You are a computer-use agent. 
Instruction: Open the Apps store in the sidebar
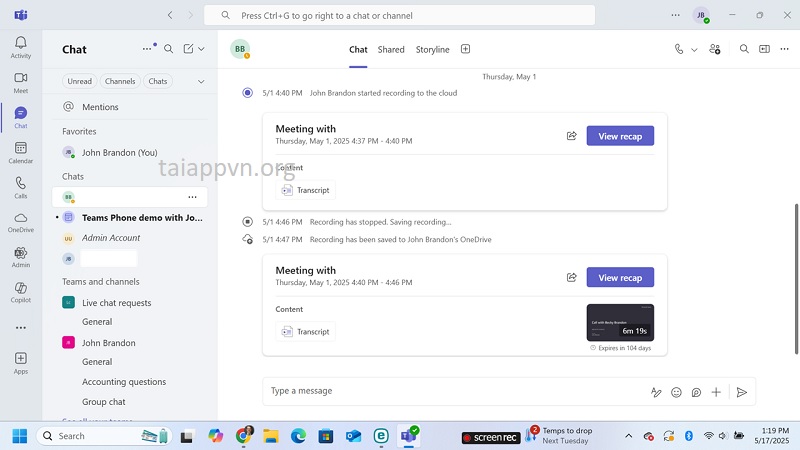click(x=20, y=363)
